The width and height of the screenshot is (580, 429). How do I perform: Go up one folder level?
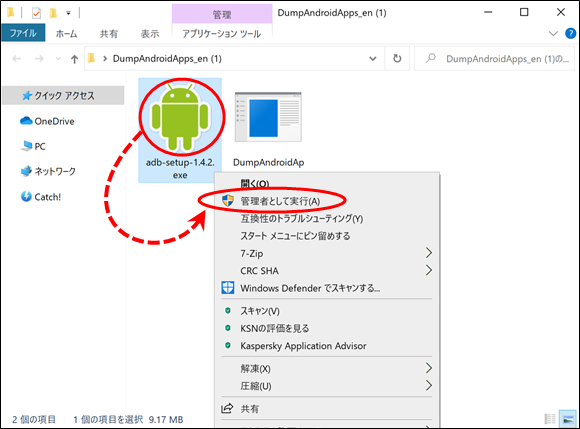74,59
